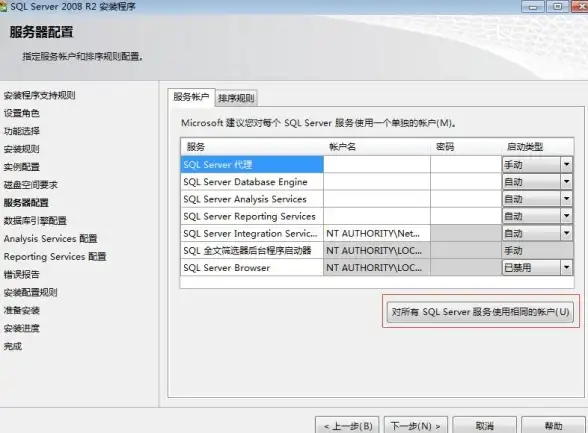The height and width of the screenshot is (433, 588).
Task: Open startup type dropdown for SQL Server Browser
Action: pyautogui.click(x=566, y=268)
